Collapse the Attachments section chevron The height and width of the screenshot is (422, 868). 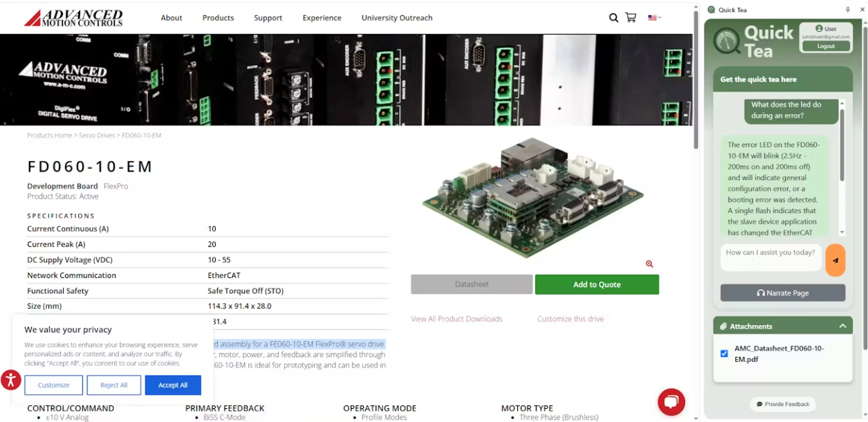(842, 326)
